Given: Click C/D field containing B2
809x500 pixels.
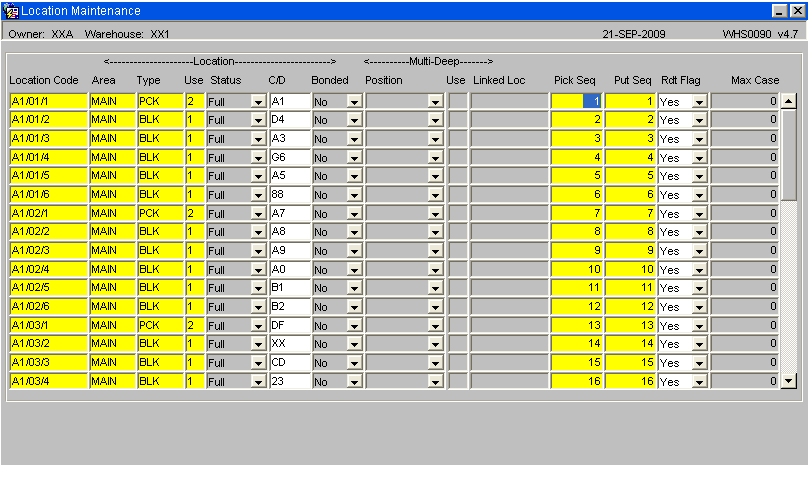Looking at the screenshot, I should click(x=290, y=307).
